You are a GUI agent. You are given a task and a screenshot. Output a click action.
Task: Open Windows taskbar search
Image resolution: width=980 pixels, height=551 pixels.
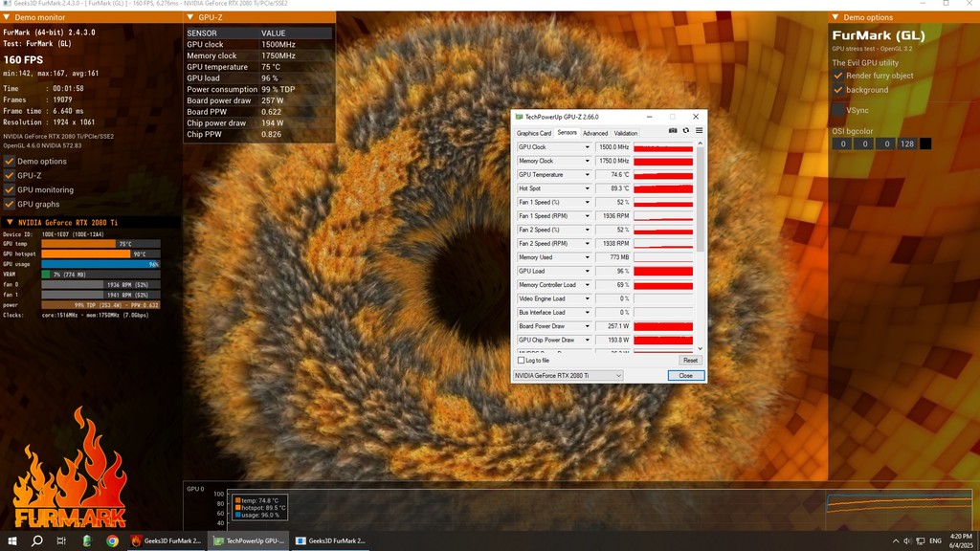click(x=37, y=541)
